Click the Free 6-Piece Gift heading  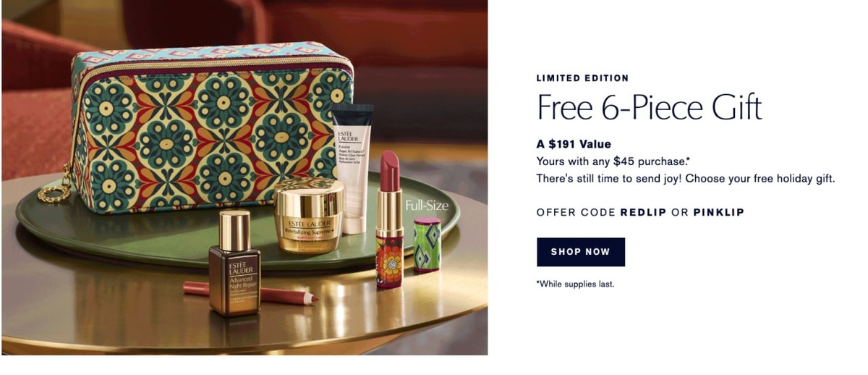[649, 108]
